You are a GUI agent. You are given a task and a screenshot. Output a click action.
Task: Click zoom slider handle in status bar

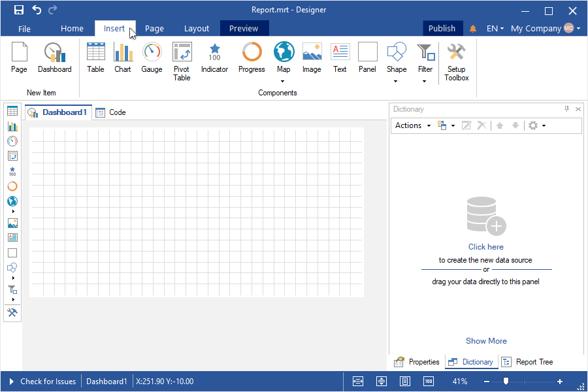(x=506, y=381)
